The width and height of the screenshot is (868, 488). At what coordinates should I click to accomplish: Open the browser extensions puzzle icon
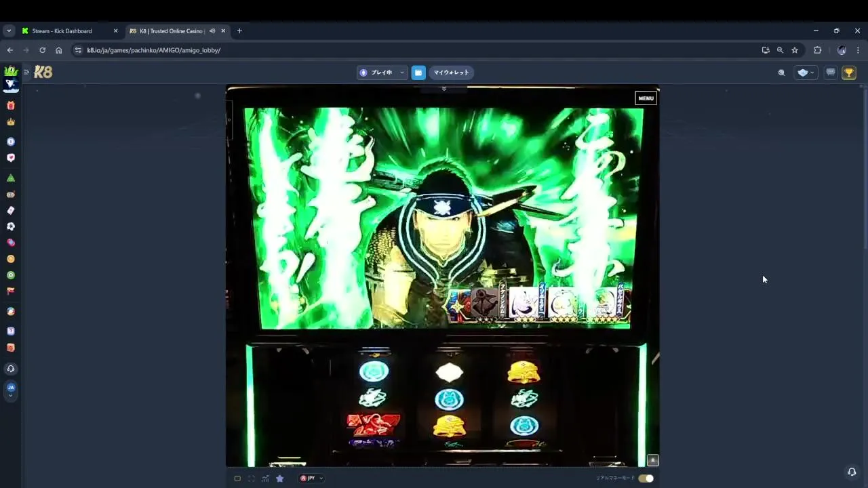click(x=817, y=50)
